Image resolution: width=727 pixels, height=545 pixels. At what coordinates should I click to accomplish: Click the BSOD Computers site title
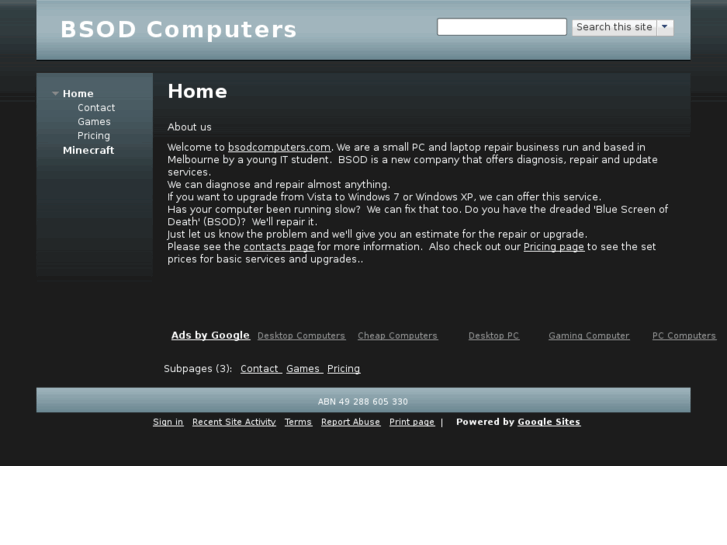(x=179, y=30)
